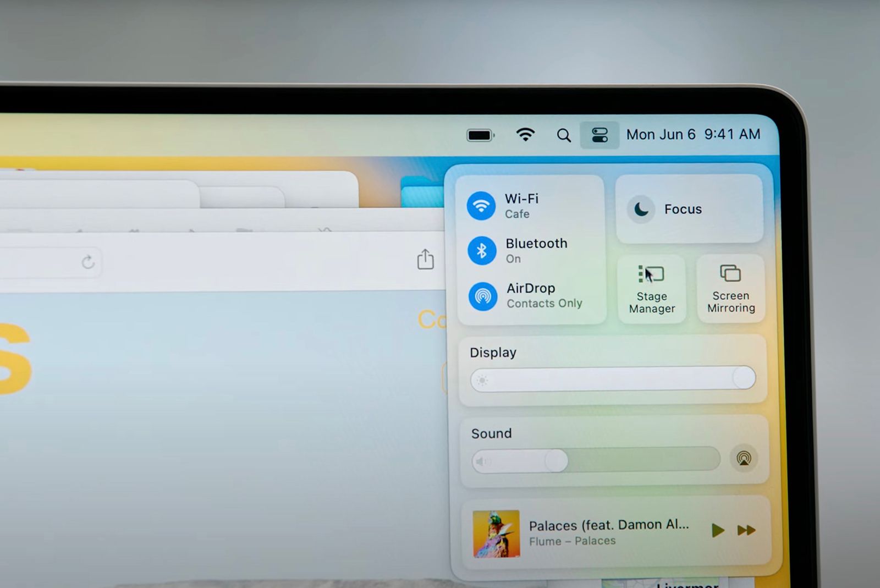Viewport: 880px width, 588px height.
Task: Click the AirPlay audio icon in Sound
Action: (744, 458)
